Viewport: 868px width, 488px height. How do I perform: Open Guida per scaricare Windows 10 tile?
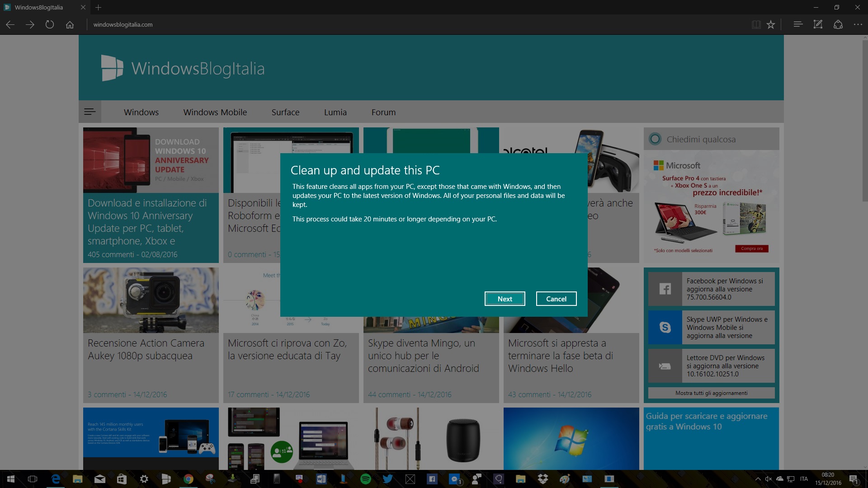[712, 438]
